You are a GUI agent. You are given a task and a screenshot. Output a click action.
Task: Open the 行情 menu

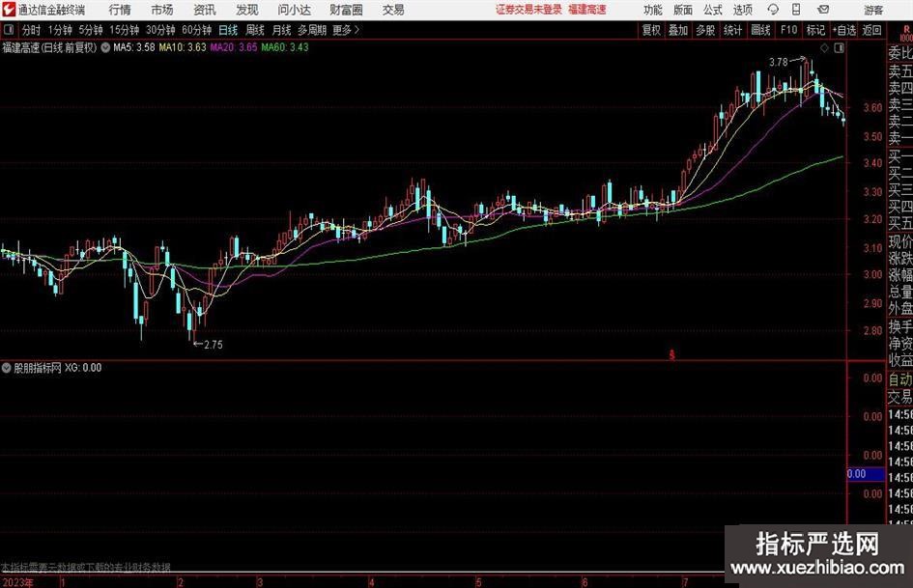[x=120, y=10]
